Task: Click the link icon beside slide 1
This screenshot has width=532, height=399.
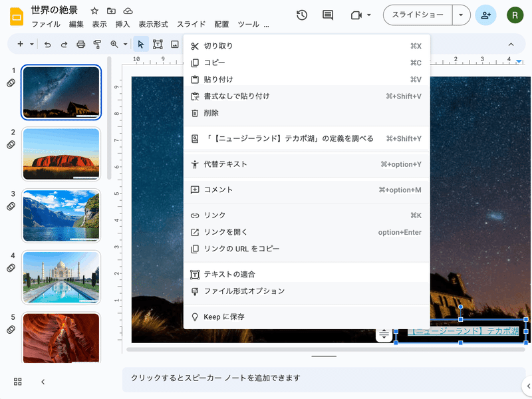Action: pos(11,83)
